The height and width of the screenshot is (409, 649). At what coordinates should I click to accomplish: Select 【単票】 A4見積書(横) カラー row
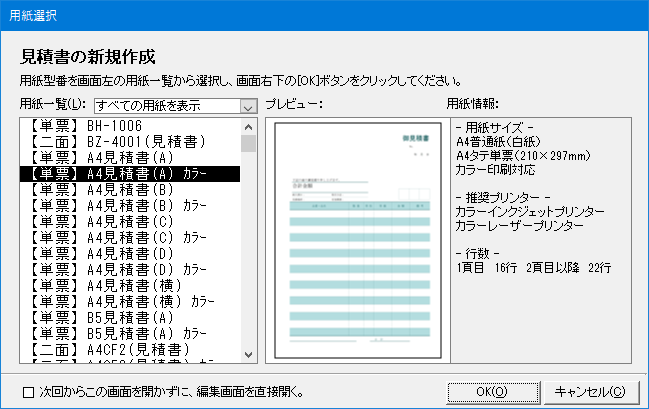(x=130, y=302)
